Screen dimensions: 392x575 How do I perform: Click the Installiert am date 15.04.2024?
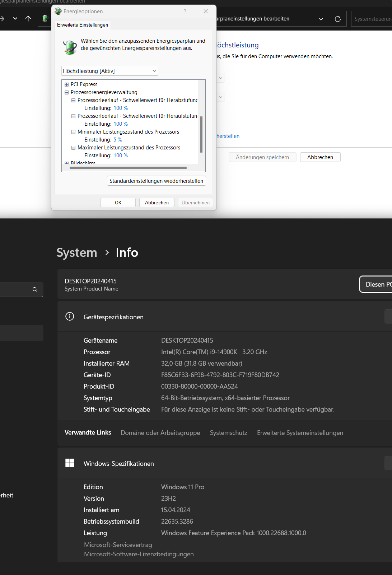176,510
